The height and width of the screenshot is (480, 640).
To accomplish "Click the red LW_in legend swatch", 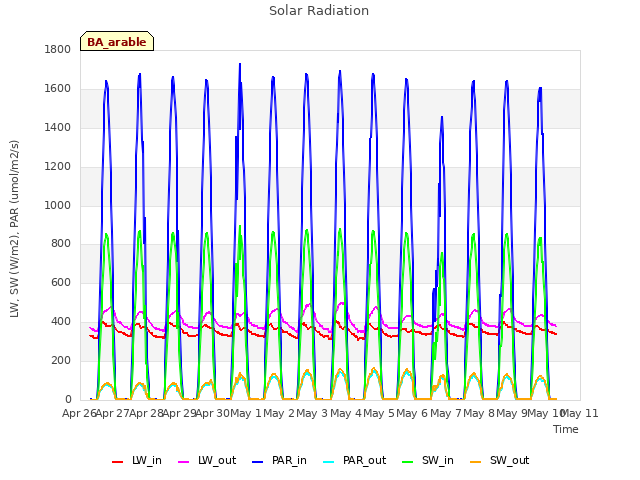I will coord(118,462).
